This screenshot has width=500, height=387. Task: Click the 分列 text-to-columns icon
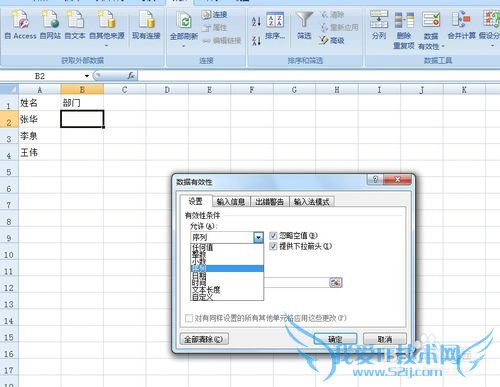point(379,19)
